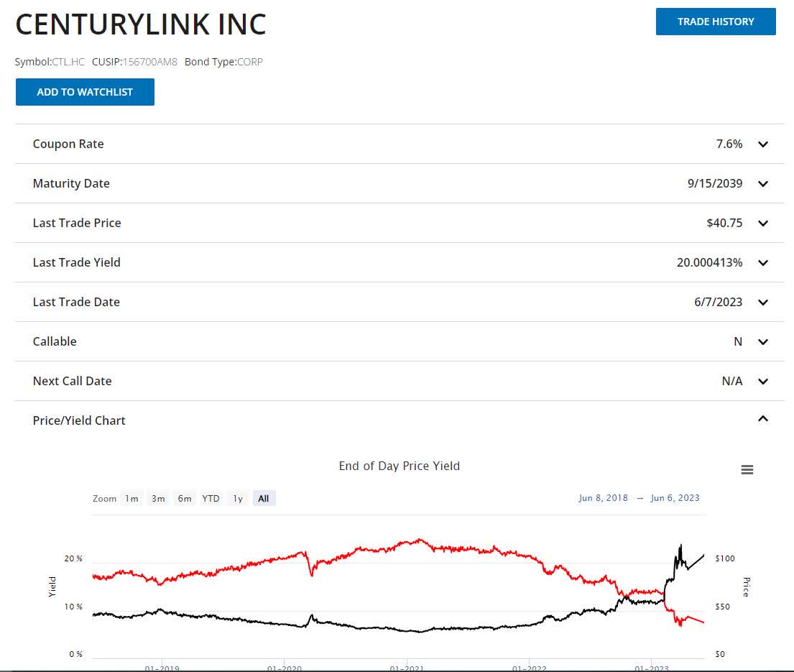794x672 pixels.
Task: Edit the Jun 6, 2023 end date
Action: click(x=675, y=498)
